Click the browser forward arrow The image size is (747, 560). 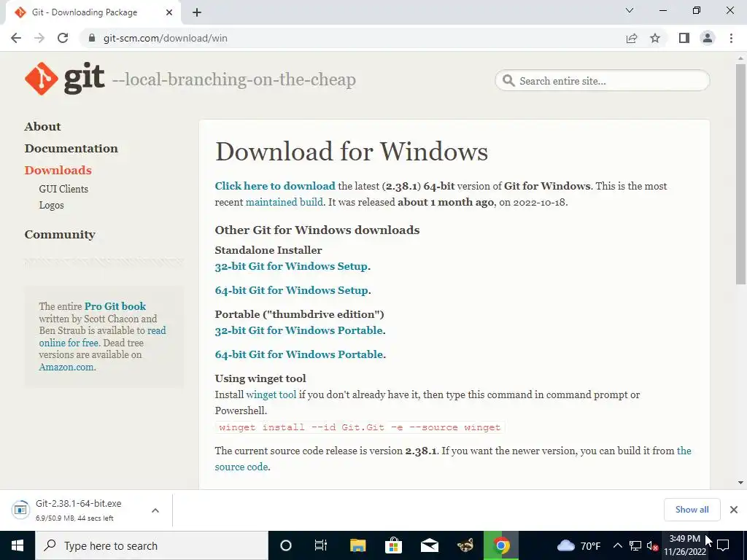[39, 38]
